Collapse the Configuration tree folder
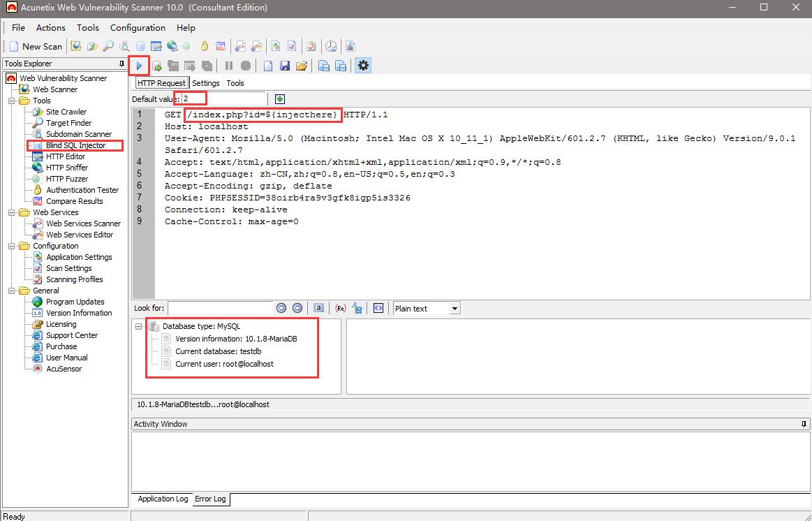This screenshot has height=521, width=812. (12, 246)
